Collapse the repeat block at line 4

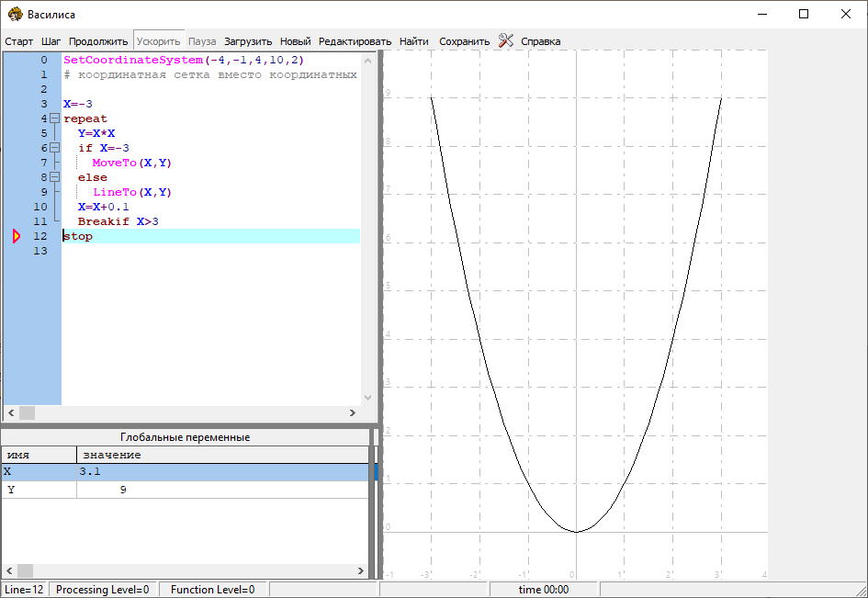tap(54, 118)
